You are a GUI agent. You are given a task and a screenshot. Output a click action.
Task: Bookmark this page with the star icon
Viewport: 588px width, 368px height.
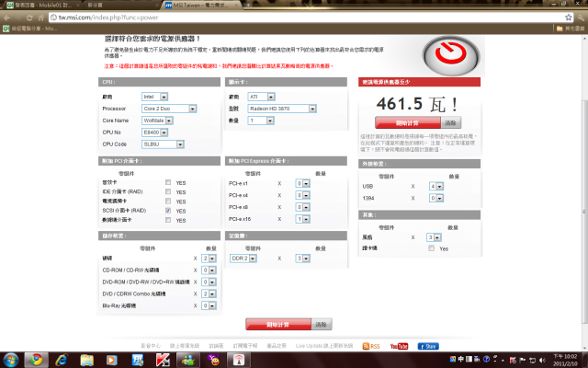[x=569, y=17]
